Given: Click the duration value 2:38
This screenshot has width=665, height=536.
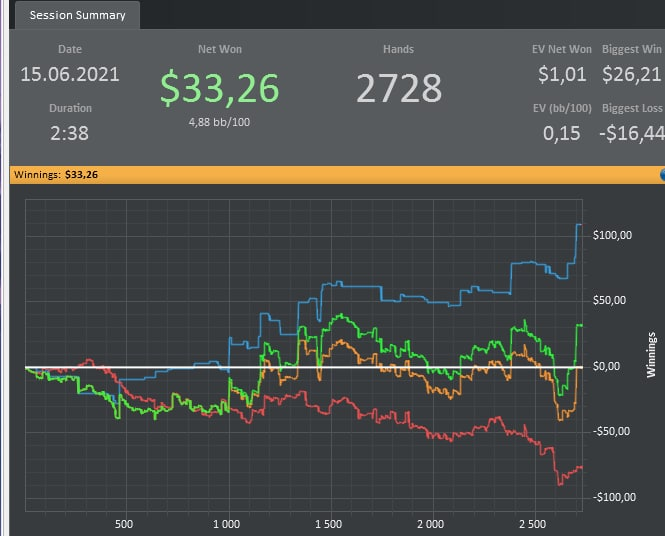Looking at the screenshot, I should [x=70, y=133].
